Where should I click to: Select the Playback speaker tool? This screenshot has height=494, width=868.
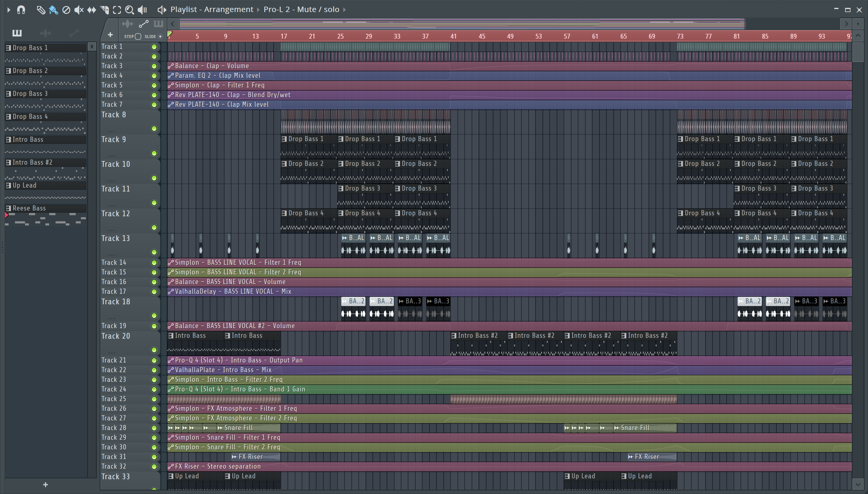tap(142, 10)
